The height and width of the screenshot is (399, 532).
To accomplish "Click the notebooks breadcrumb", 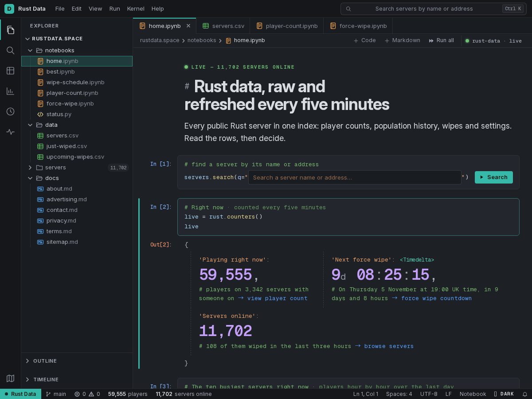I will pos(202,40).
